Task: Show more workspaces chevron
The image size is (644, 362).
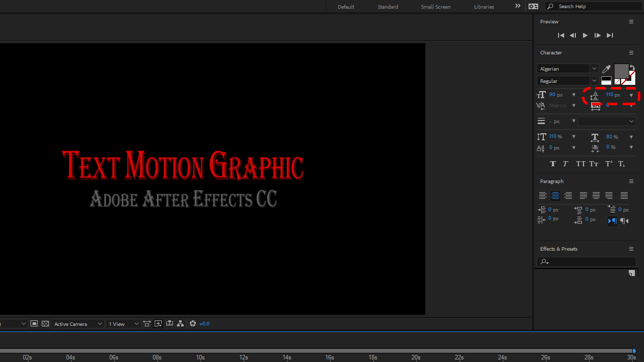Action: [x=518, y=6]
